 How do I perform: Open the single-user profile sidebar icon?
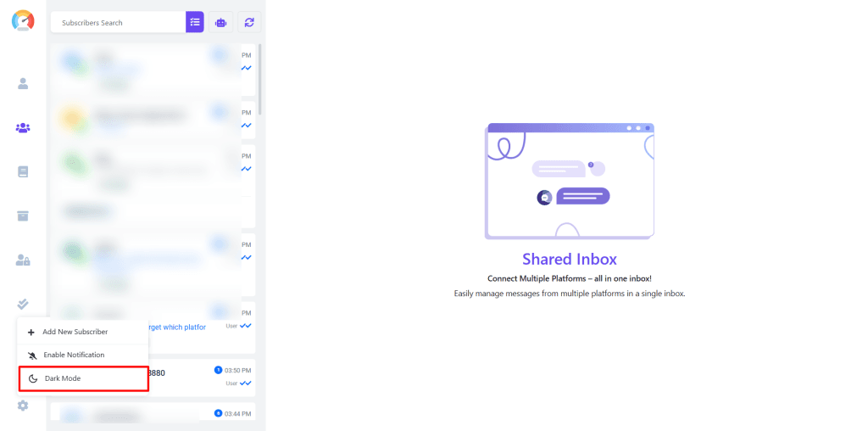(x=23, y=83)
